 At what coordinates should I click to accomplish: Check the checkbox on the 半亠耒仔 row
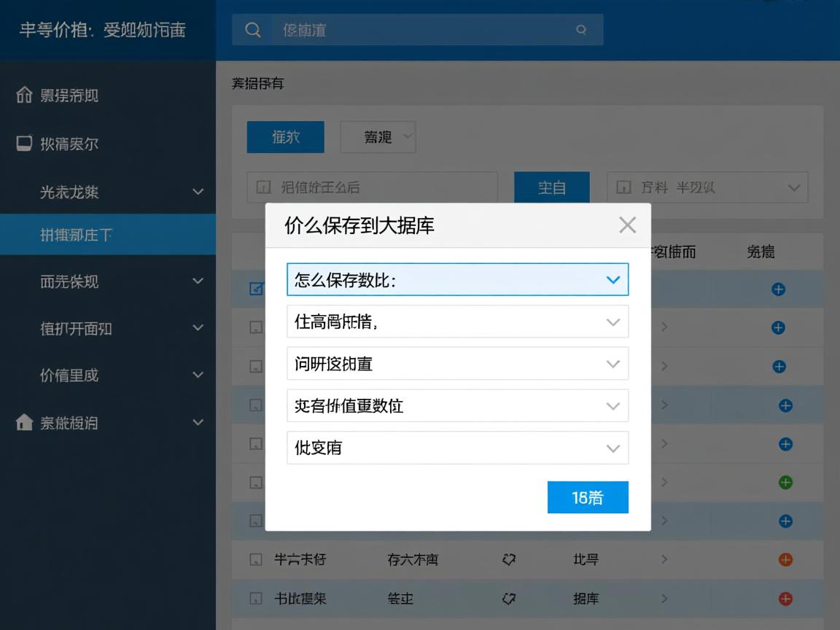tap(256, 559)
